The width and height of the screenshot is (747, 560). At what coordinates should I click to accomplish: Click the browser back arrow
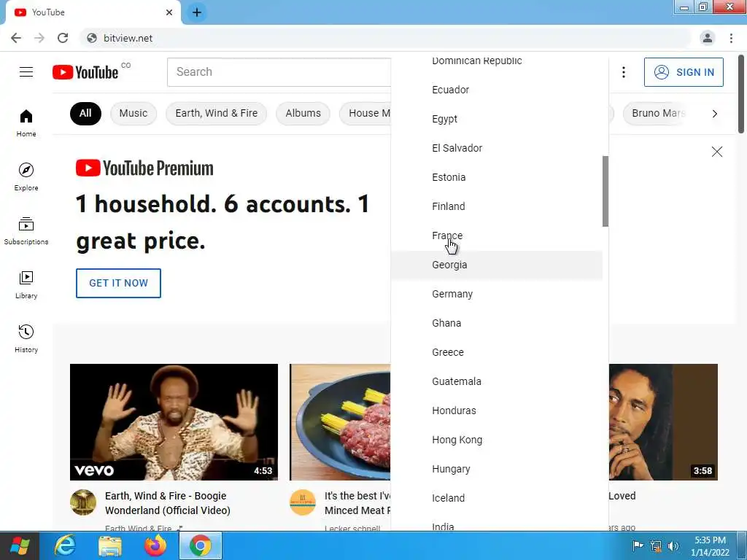[16, 38]
